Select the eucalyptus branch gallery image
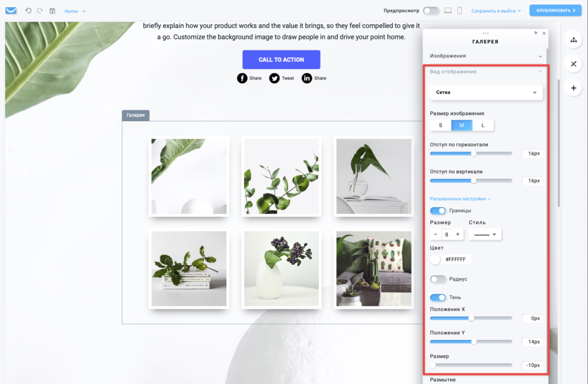Screen dimensions: 588x384 281,176
